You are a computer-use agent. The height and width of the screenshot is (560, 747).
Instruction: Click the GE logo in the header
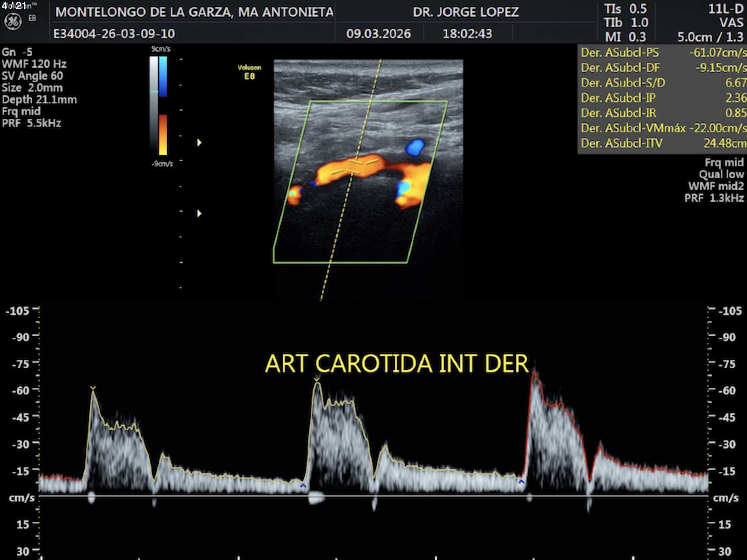point(13,21)
